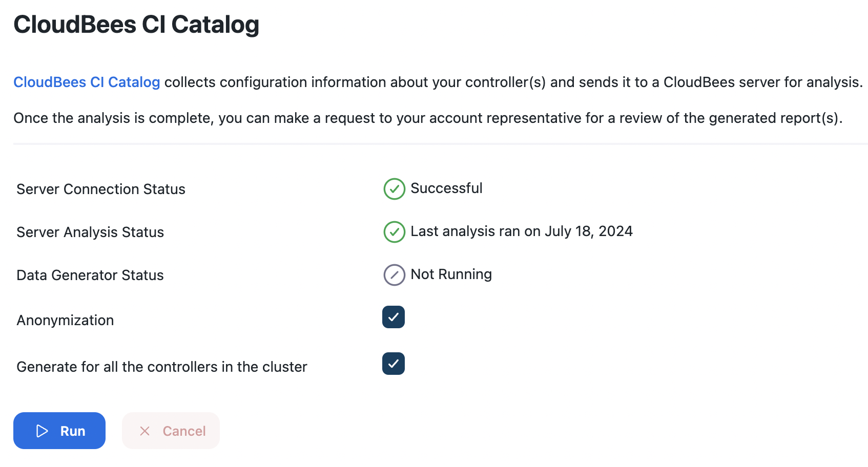
Task: Select the Server Connection Status label
Action: point(100,189)
